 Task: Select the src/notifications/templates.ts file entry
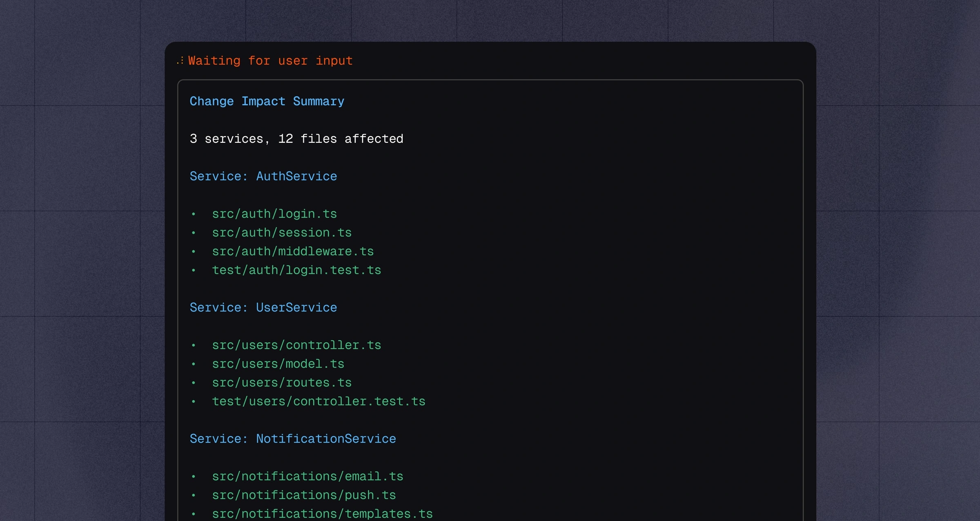[x=322, y=514]
